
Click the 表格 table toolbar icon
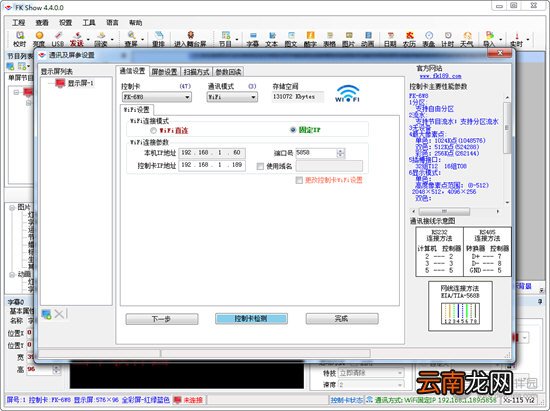329,39
